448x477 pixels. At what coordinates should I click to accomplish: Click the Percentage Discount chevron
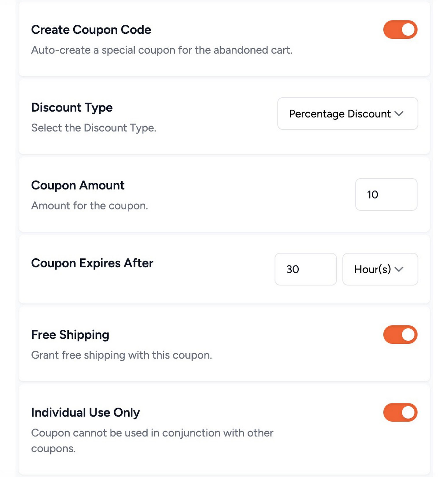click(x=400, y=114)
